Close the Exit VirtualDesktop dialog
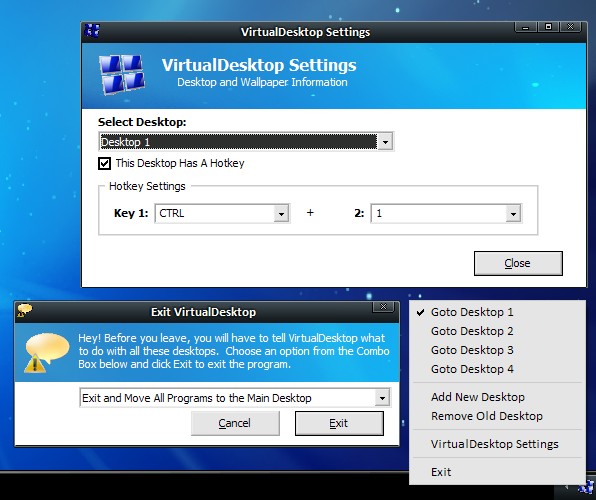Image resolution: width=596 pixels, height=500 pixels. click(384, 307)
